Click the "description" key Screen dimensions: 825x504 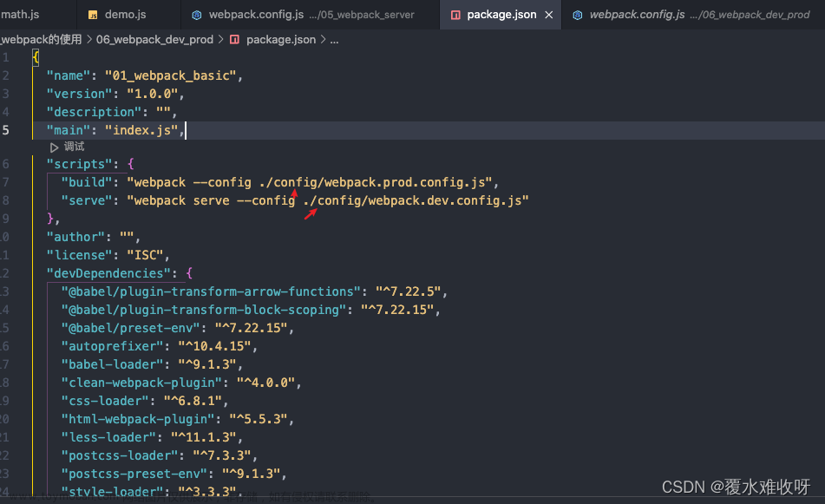click(x=95, y=112)
